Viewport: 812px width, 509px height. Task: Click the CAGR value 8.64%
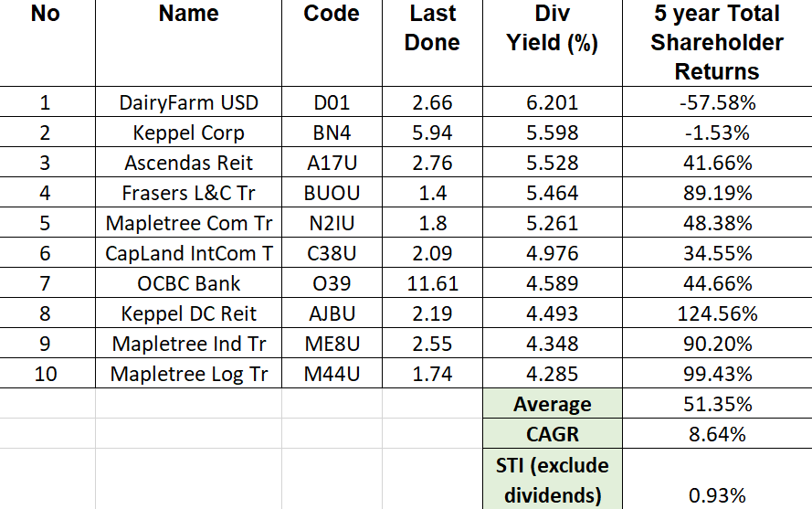(x=717, y=433)
